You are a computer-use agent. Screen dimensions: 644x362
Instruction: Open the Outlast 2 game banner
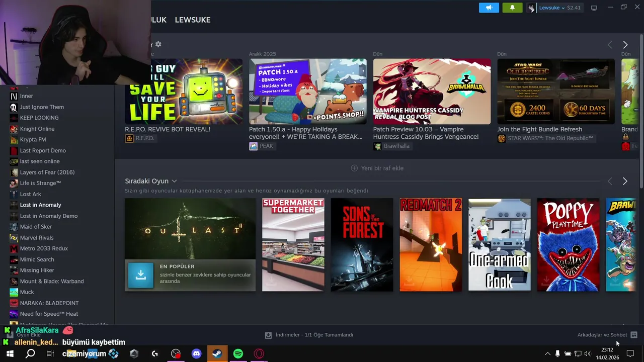coord(190,229)
